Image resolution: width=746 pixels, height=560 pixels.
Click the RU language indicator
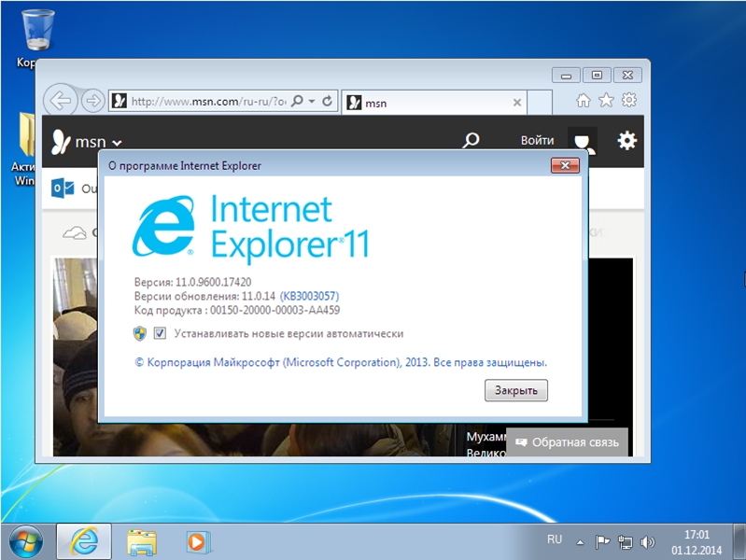[x=555, y=539]
